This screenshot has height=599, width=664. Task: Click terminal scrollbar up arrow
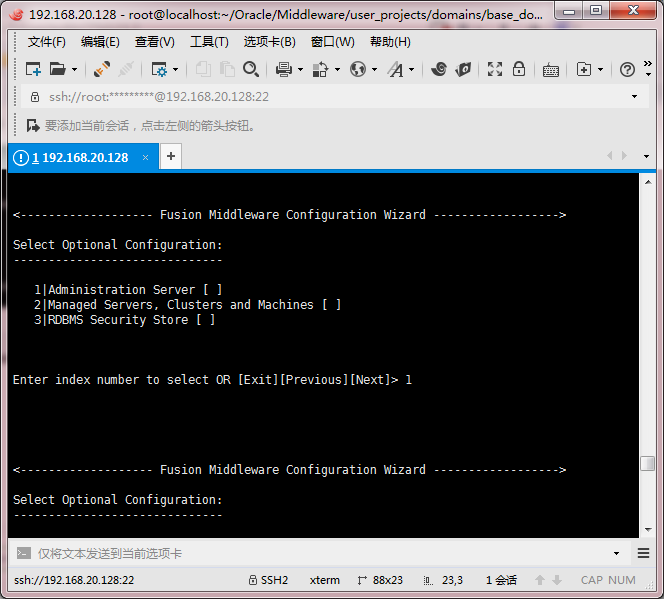click(648, 182)
